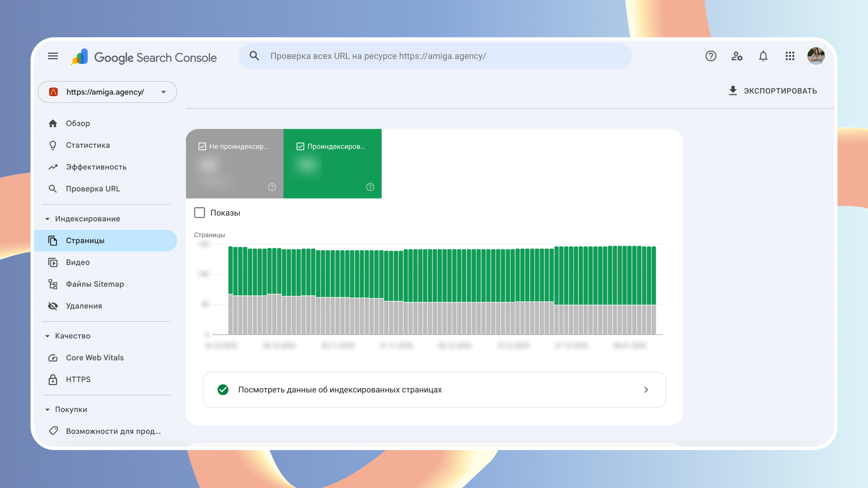Click help icon on indexed green card

coord(370,187)
